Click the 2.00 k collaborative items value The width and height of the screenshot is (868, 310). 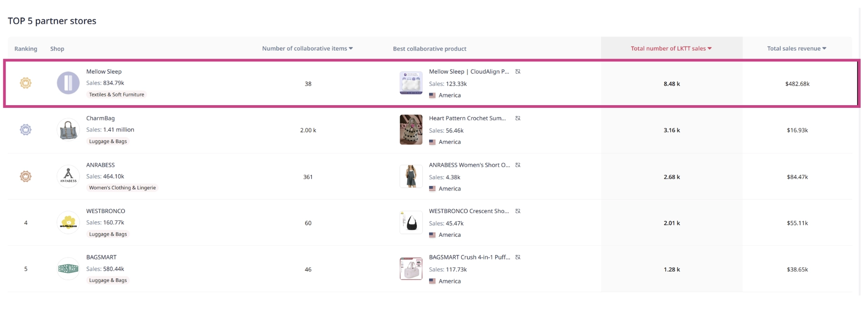(308, 130)
